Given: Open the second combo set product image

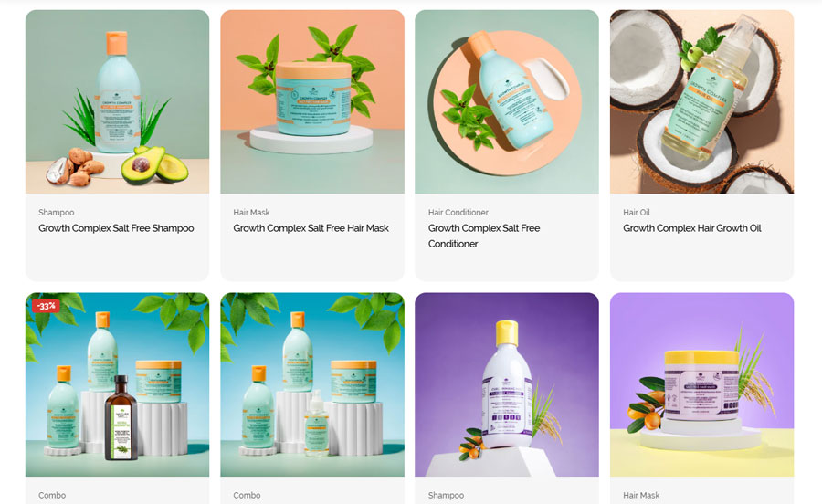Looking at the screenshot, I should pos(312,384).
